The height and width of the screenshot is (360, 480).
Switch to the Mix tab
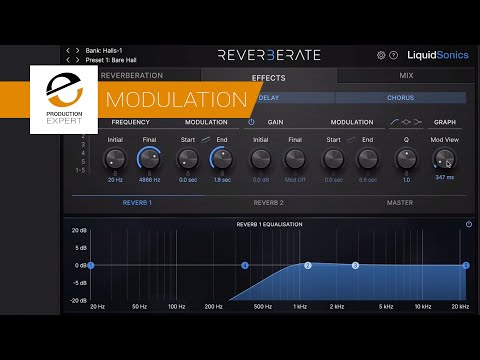point(406,75)
